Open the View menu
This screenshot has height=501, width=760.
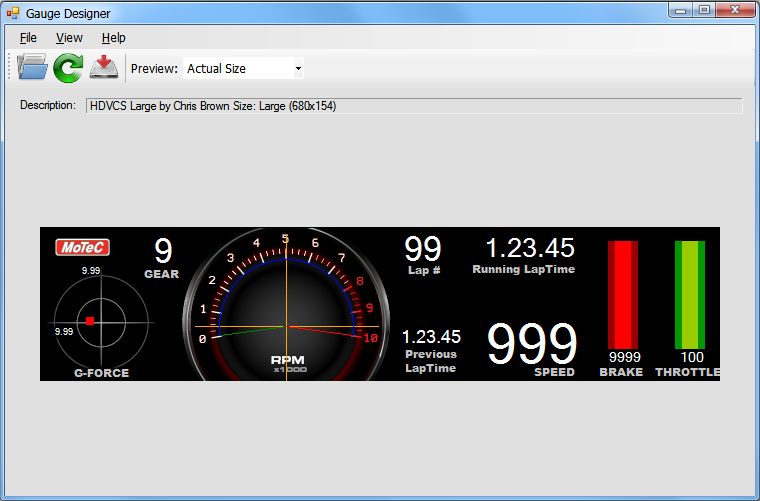pos(69,37)
